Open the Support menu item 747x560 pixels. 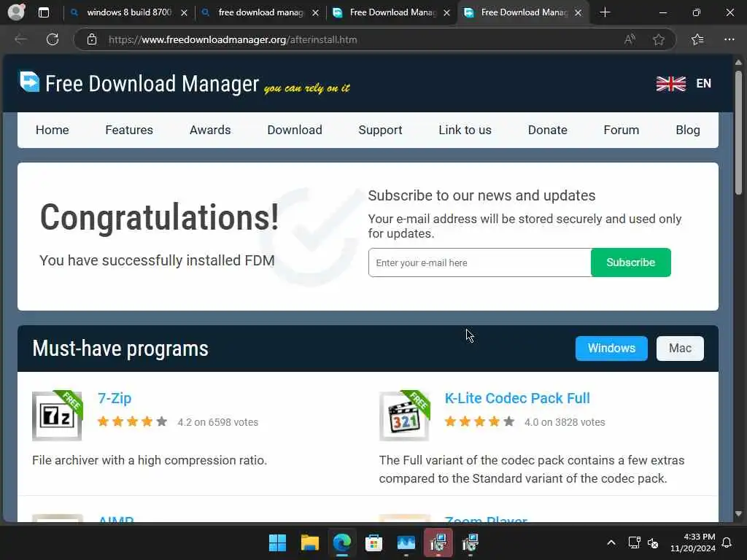[x=380, y=130]
